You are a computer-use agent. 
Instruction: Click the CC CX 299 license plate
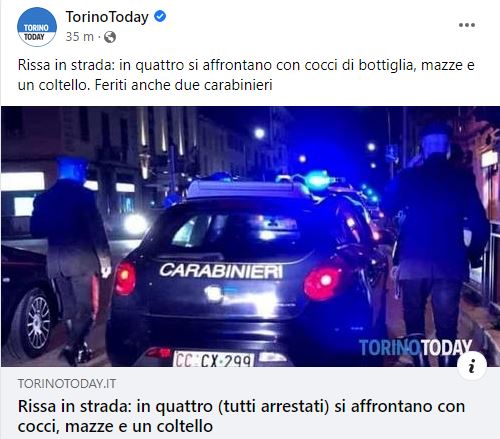click(213, 359)
